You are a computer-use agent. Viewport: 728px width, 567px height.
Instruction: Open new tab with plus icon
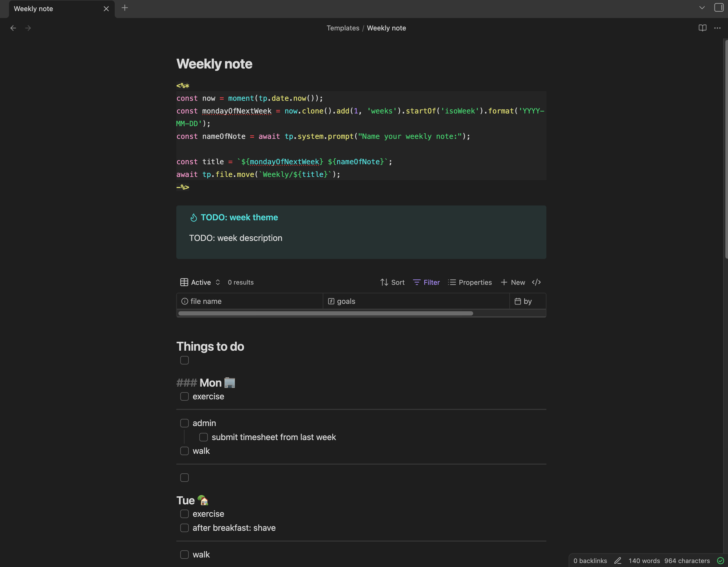125,8
